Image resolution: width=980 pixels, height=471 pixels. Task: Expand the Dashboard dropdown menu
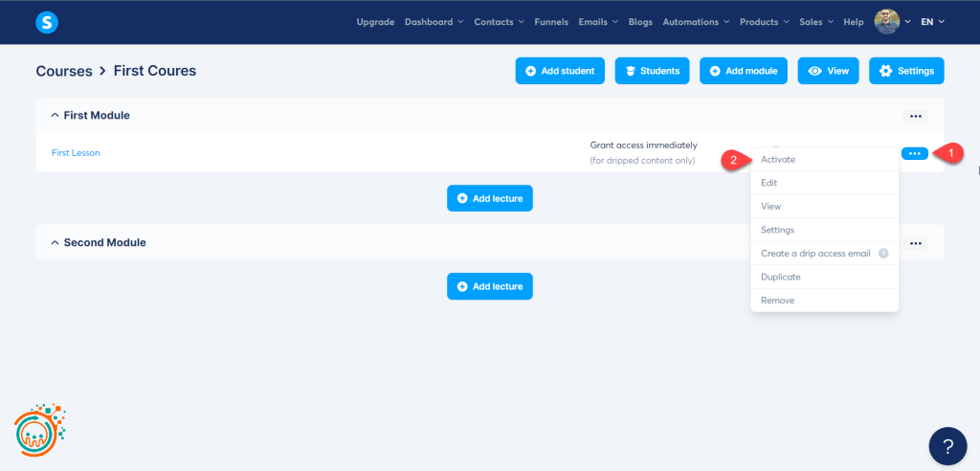tap(434, 22)
